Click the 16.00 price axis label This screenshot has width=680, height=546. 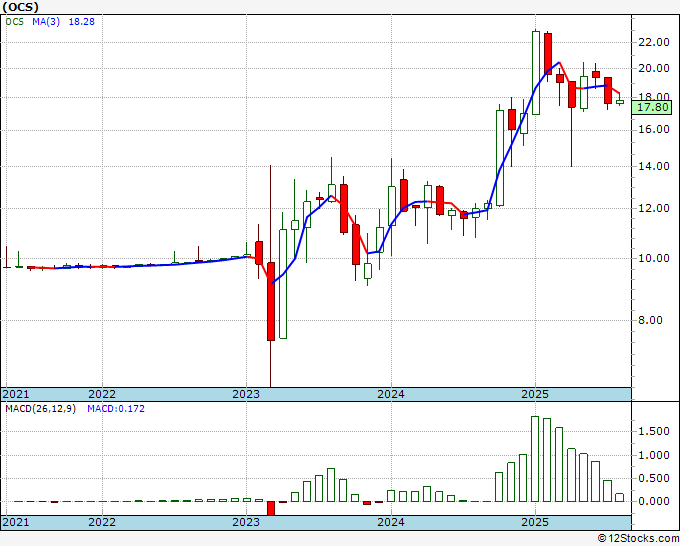(x=654, y=129)
